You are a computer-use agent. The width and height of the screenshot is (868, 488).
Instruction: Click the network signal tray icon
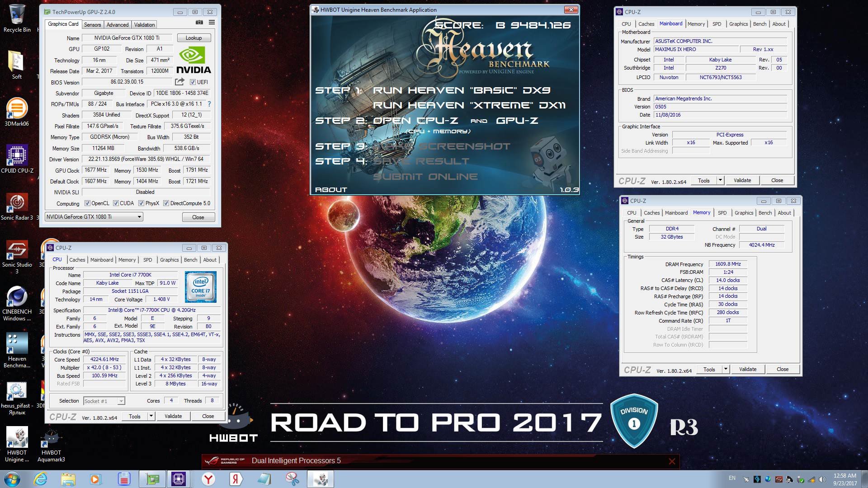811,479
